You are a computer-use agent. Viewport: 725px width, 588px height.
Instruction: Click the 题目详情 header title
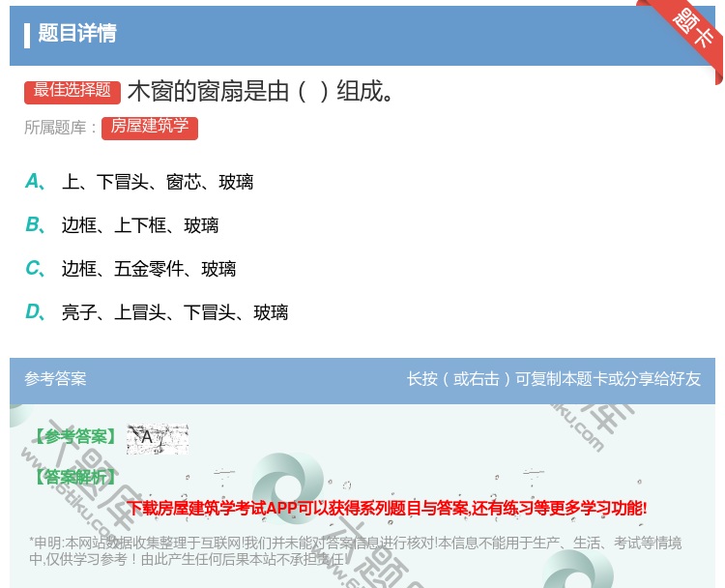point(77,34)
